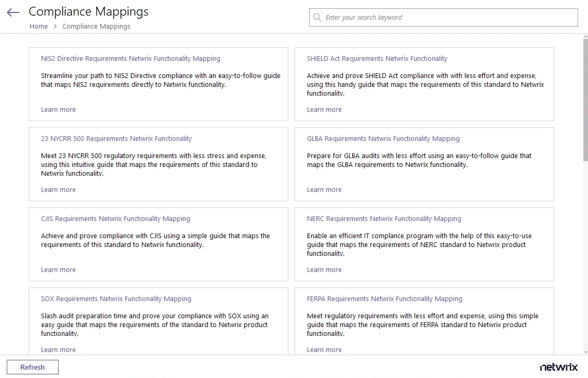Select Compliance Mappings in breadcrumb trail
The width and height of the screenshot is (588, 378).
96,26
